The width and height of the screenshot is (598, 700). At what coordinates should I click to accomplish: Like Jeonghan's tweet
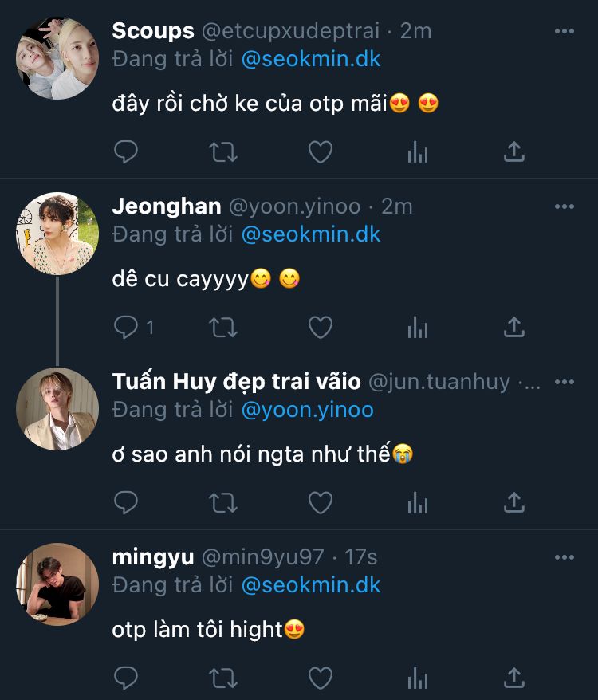(321, 327)
